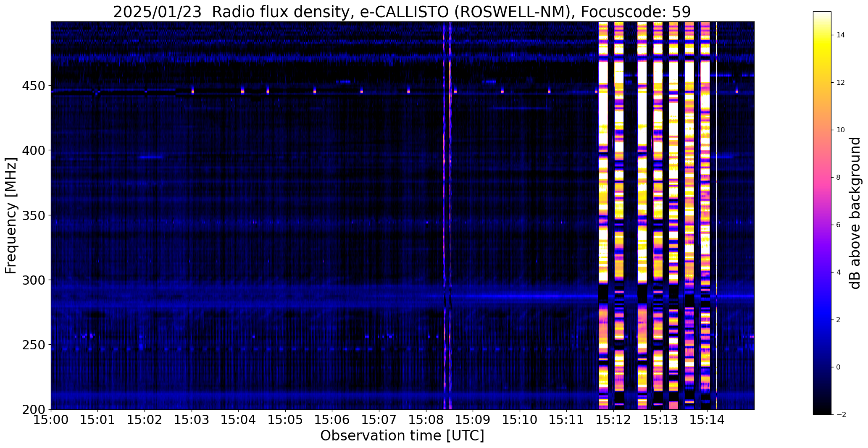Viewport: 868px width, 448px height.
Task: Click the 15:02 time tick label
Action: point(145,419)
